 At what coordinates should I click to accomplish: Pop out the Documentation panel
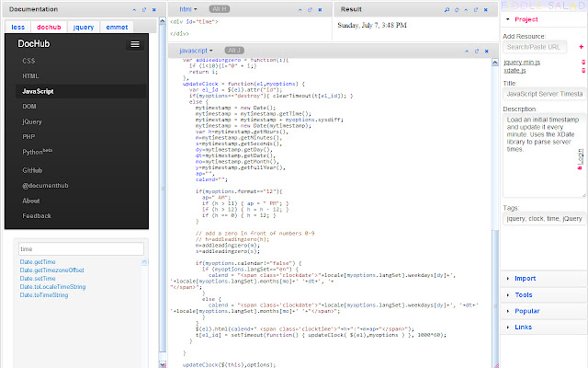pos(144,10)
